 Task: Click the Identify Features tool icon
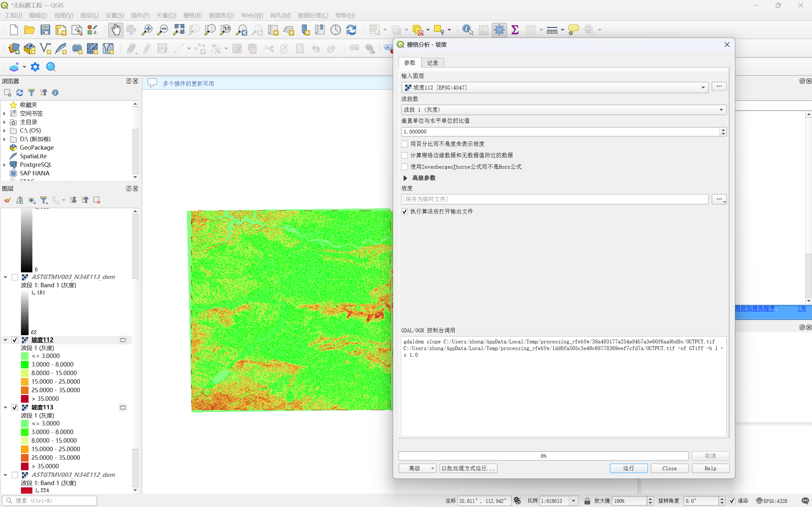467,30
